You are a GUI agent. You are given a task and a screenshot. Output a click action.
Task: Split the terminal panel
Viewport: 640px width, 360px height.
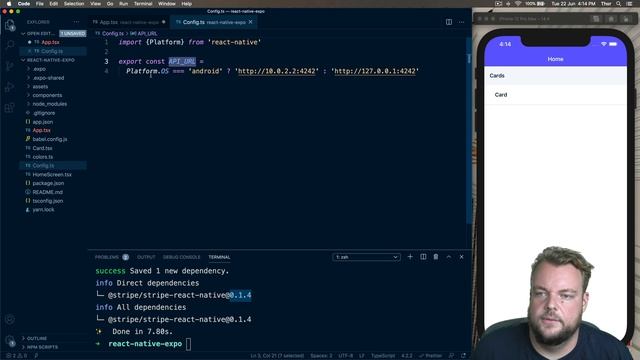click(423, 257)
